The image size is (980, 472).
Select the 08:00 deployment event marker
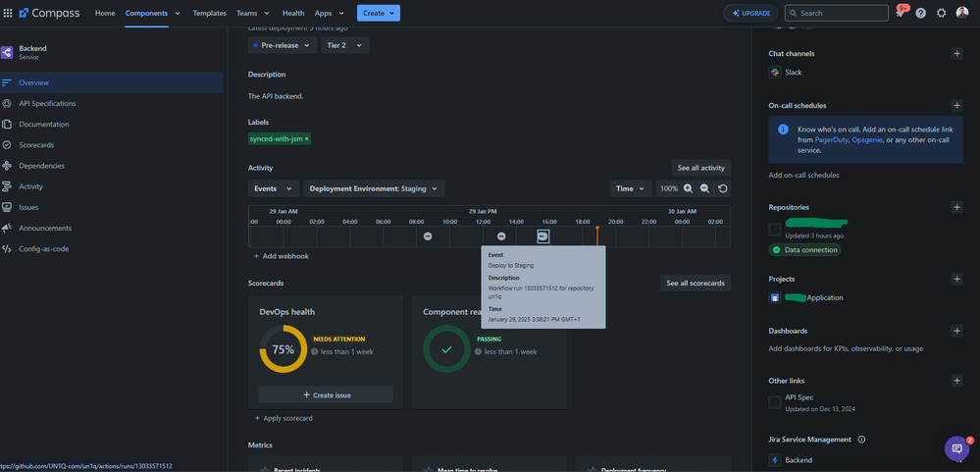[x=428, y=236]
